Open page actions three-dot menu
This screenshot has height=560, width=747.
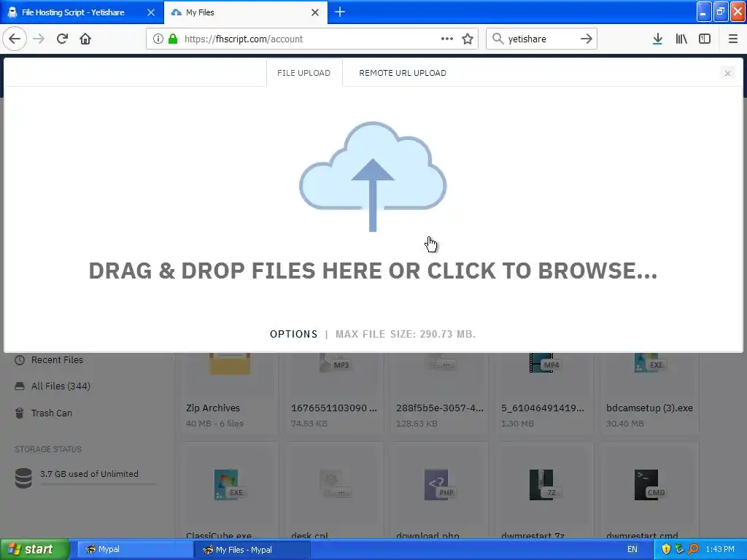click(x=447, y=39)
